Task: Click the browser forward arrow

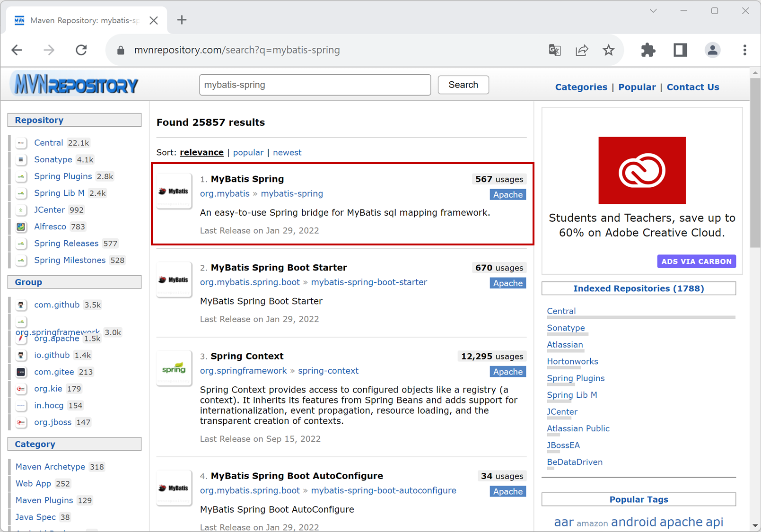Action: click(x=49, y=50)
